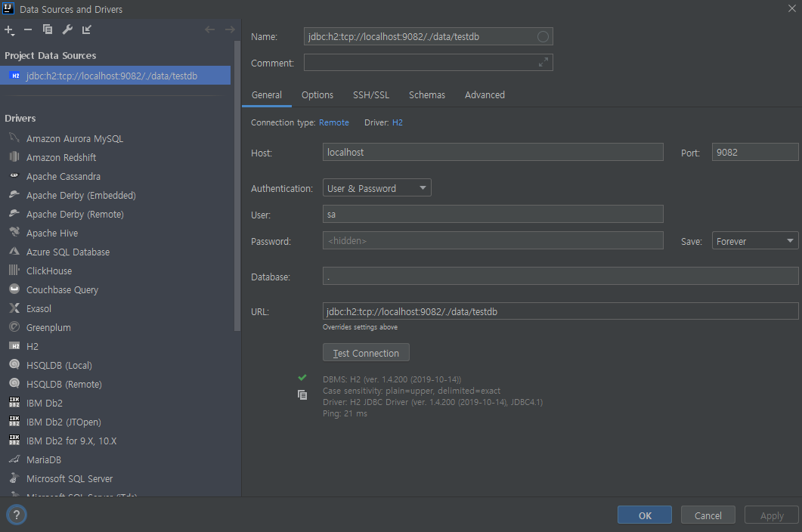Click the Add data source plus icon
Screen dimensions: 802x532
coord(9,30)
